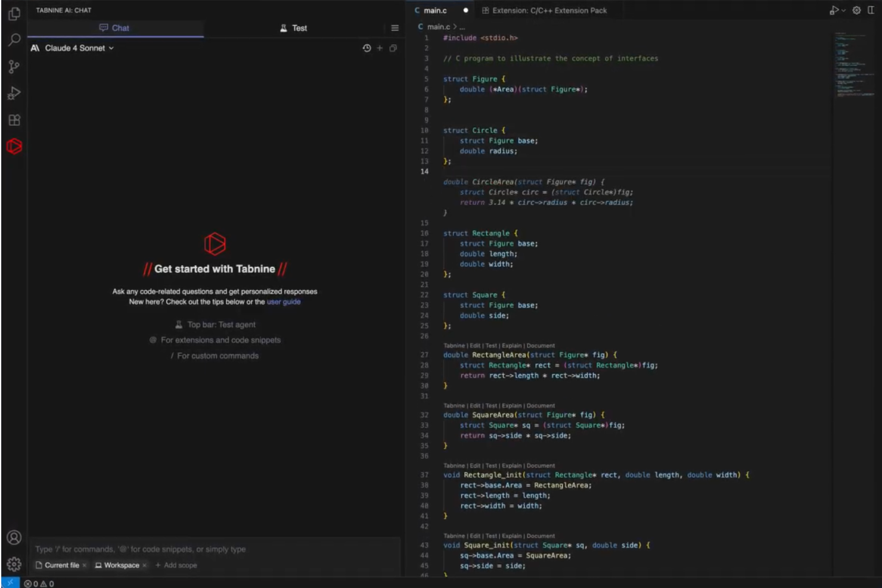
Task: Open the Source Control view
Action: (x=14, y=67)
